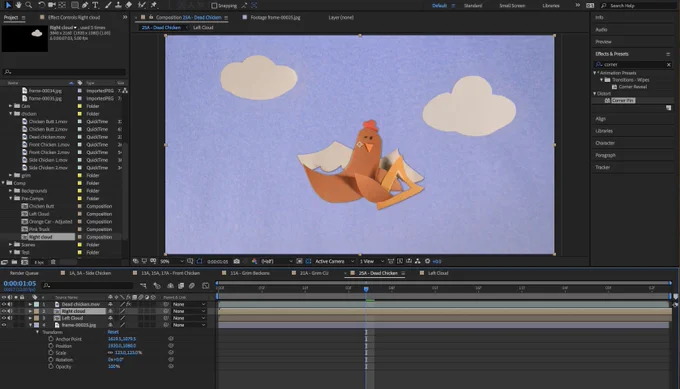Click the current time indicator on the timeline
The width and height of the screenshot is (680, 389).
pos(366,289)
